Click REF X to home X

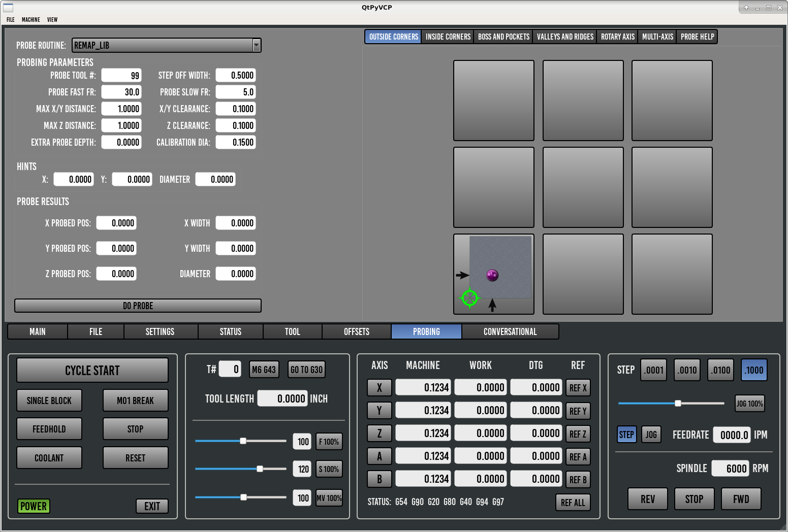coord(578,388)
